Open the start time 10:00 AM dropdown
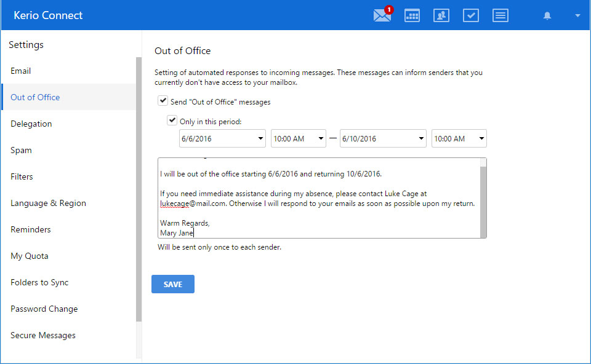This screenshot has height=364, width=591. 299,138
